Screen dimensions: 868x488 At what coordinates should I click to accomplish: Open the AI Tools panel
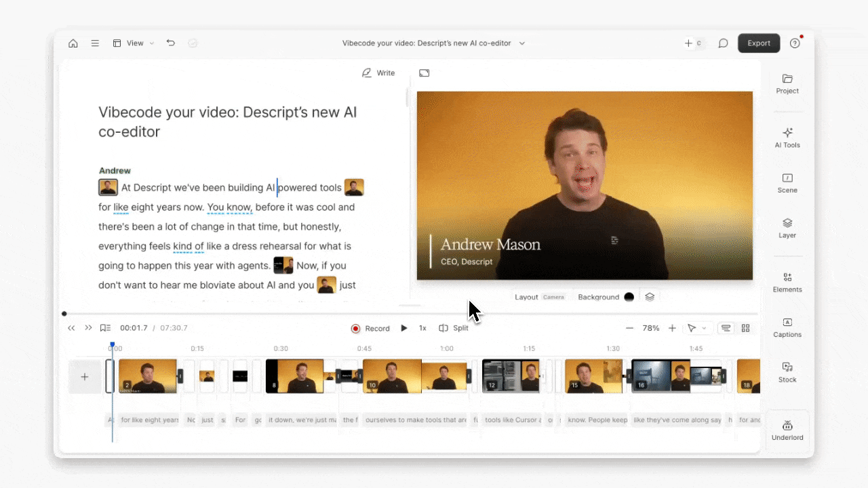point(787,138)
